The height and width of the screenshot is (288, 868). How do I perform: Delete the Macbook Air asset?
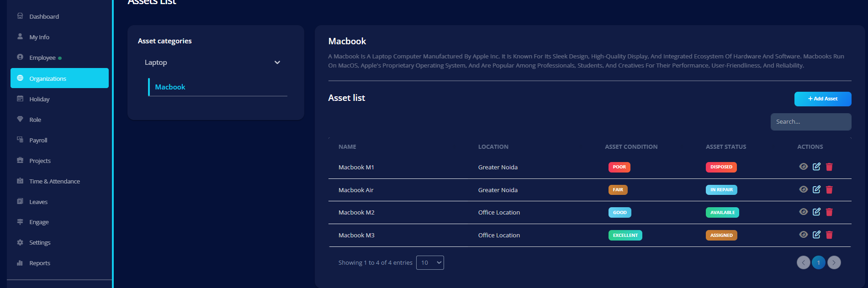coord(829,190)
